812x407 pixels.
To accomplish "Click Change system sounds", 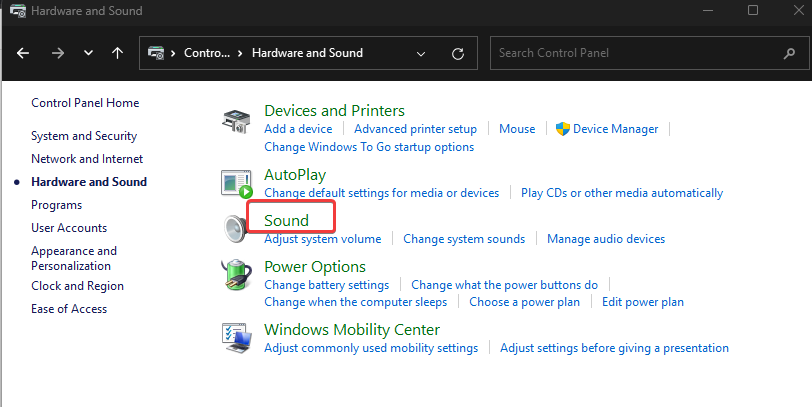I will (x=464, y=239).
